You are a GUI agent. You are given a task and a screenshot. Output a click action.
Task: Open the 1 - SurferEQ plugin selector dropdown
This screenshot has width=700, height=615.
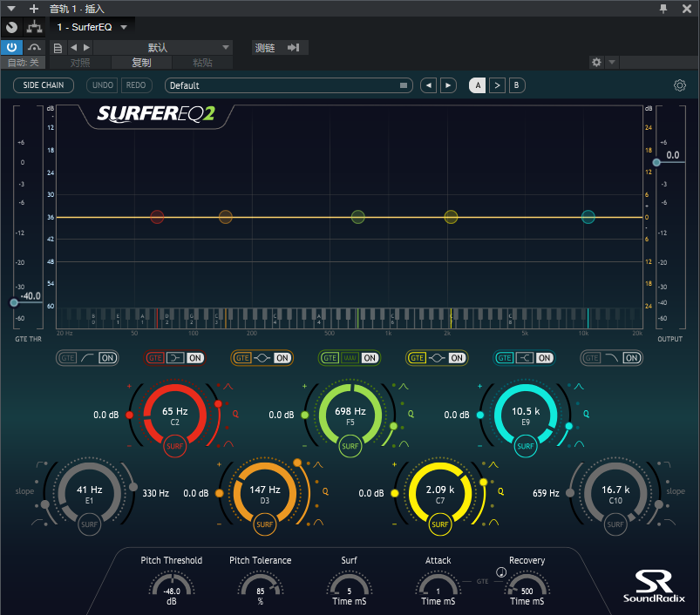pyautogui.click(x=92, y=27)
